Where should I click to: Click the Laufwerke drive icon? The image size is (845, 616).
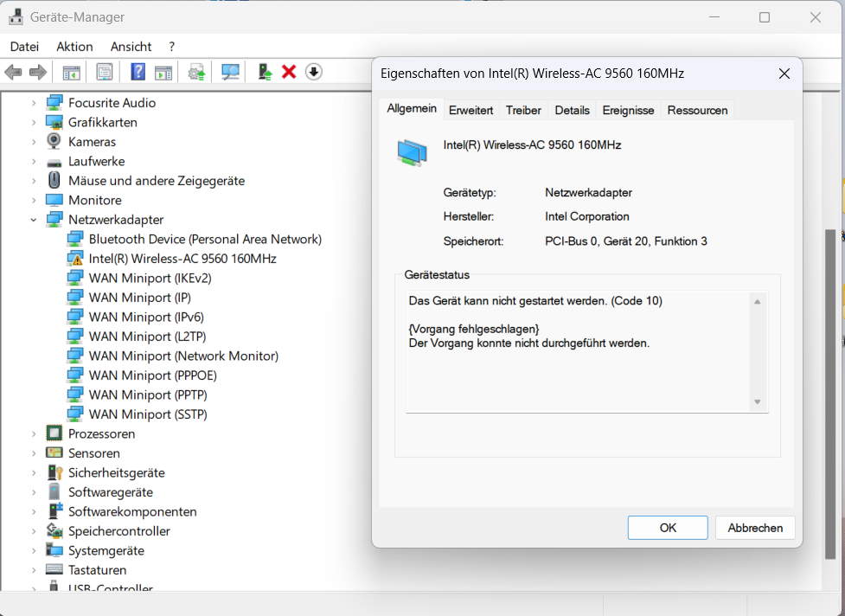tap(54, 162)
